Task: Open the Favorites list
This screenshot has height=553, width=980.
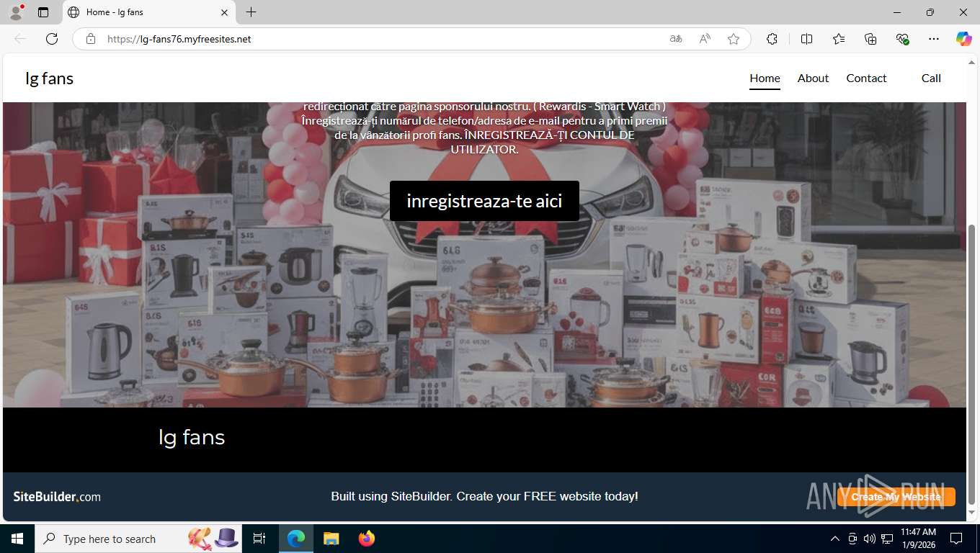Action: [839, 39]
